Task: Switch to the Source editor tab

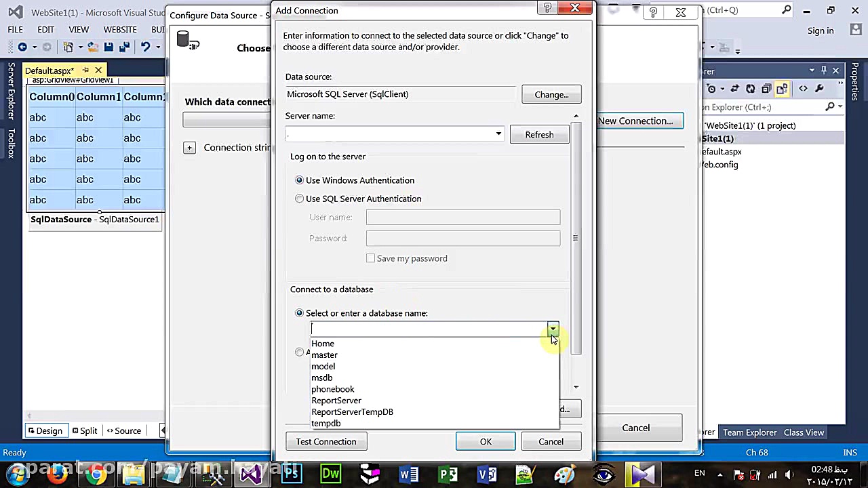Action: coord(127,430)
